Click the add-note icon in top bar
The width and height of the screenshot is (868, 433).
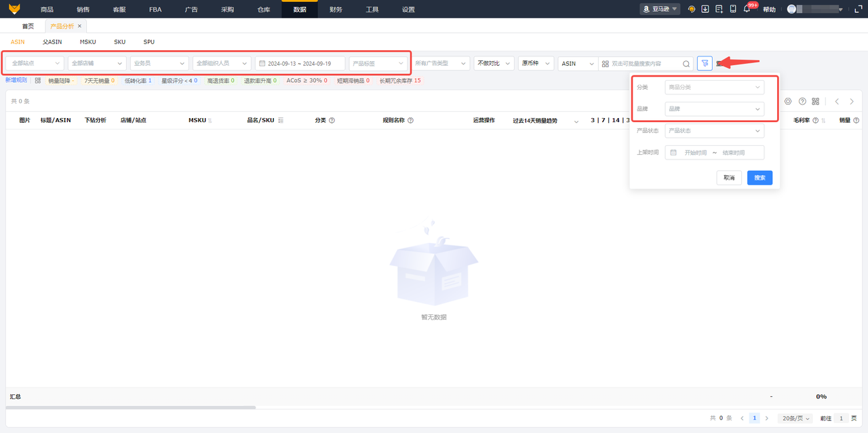[719, 9]
